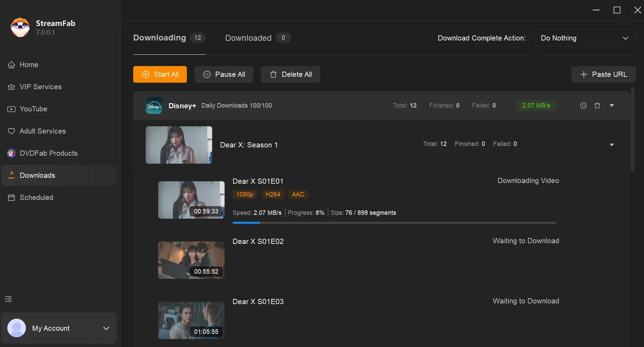Click the Paste URL button
The image size is (644, 347).
603,74
